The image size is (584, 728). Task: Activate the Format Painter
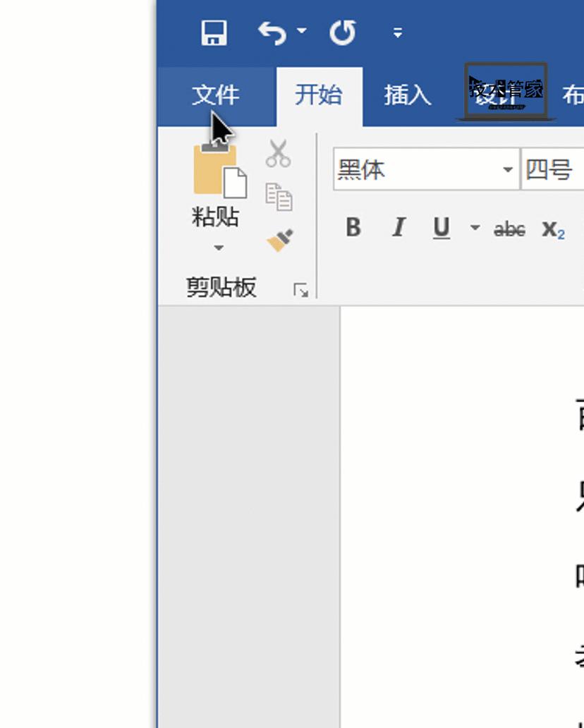[279, 240]
